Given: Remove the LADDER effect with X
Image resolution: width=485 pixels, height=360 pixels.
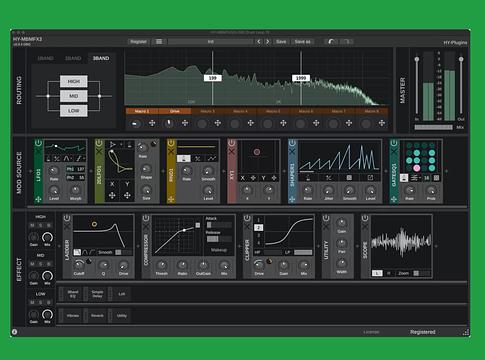Looking at the screenshot, I should [67, 226].
